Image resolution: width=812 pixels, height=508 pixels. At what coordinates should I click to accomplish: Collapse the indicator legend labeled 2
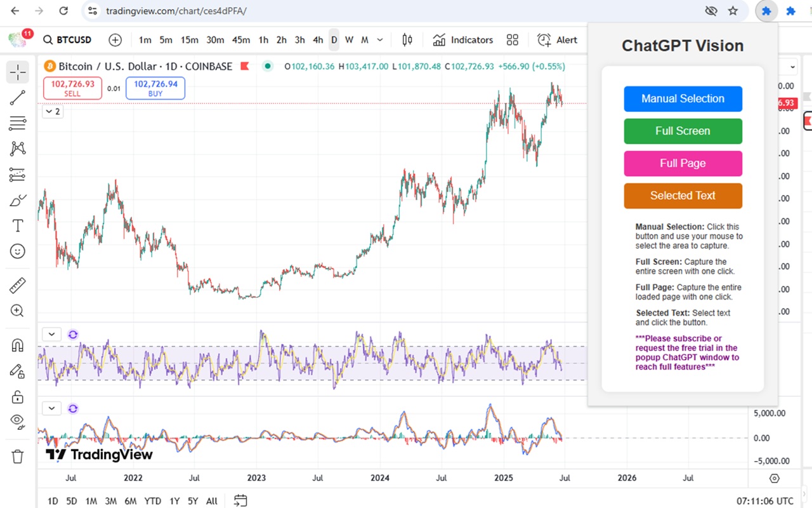coord(53,112)
